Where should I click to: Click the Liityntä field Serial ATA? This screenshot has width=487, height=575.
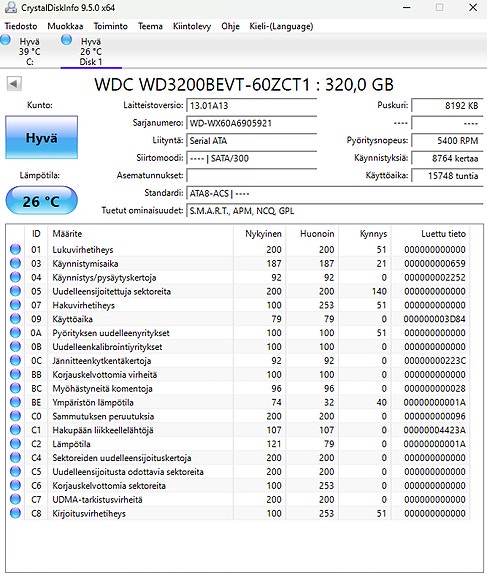point(252,141)
